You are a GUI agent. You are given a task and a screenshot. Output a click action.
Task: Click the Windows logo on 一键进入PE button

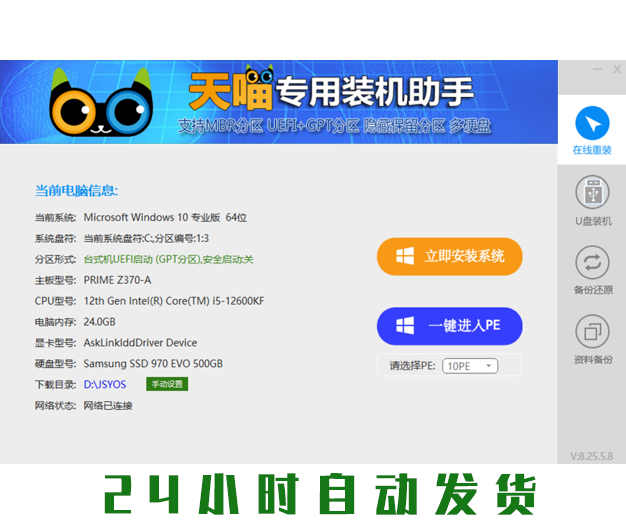405,325
